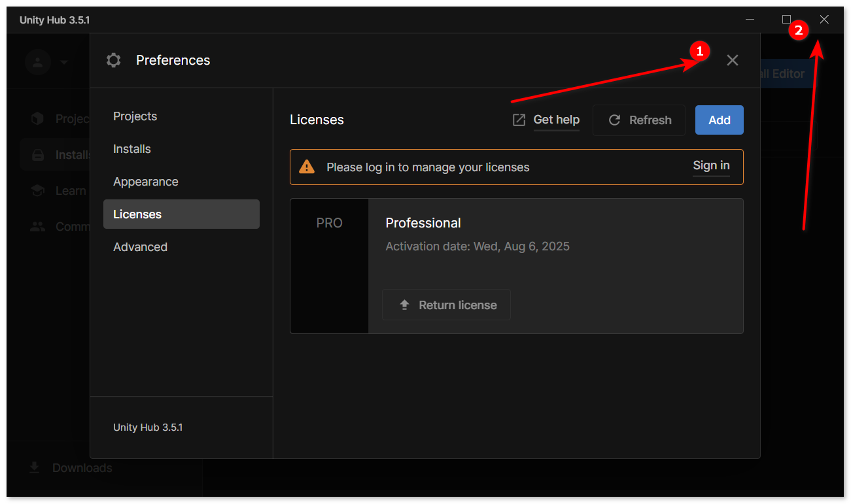
Task: Select the Licenses preferences tab
Action: [x=181, y=214]
